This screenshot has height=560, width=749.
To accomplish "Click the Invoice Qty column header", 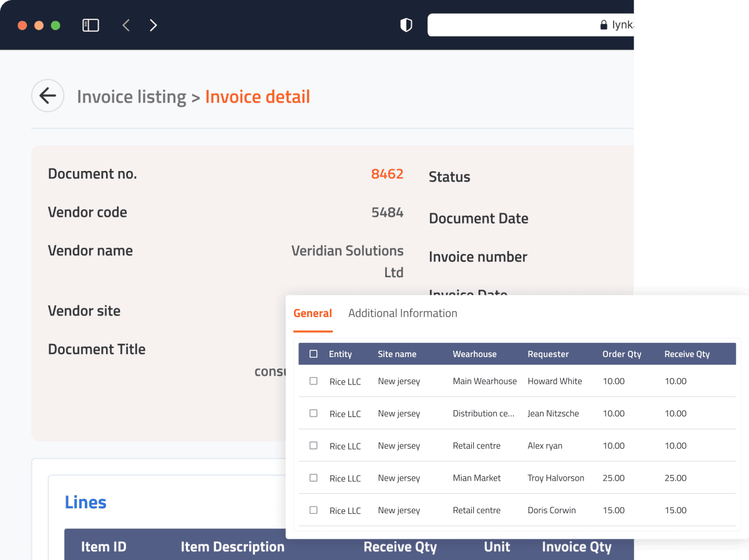I will 577,547.
